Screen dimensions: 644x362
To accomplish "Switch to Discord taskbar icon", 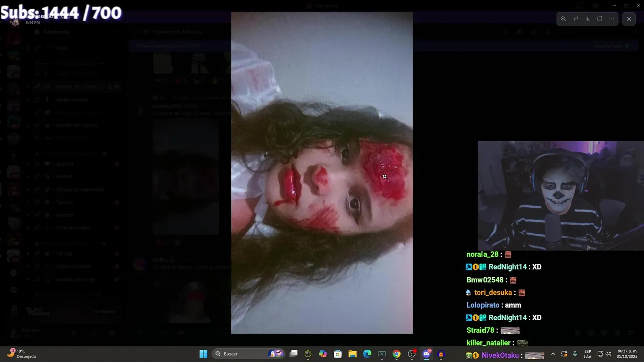I will [x=427, y=354].
